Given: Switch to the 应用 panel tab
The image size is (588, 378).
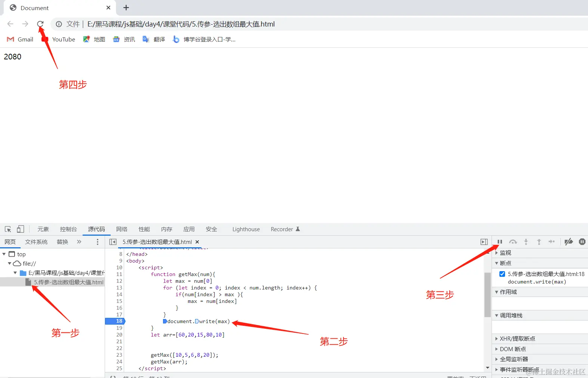Looking at the screenshot, I should coord(189,229).
